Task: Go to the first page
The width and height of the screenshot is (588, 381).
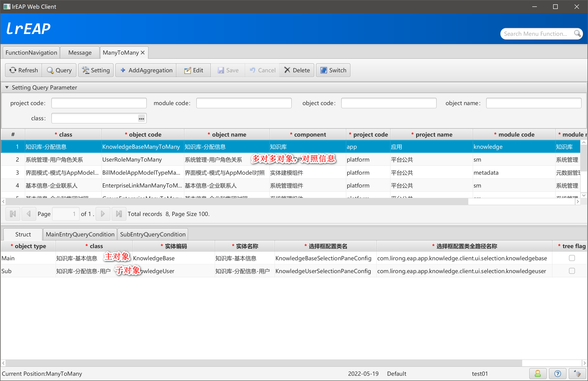Action: 13,214
